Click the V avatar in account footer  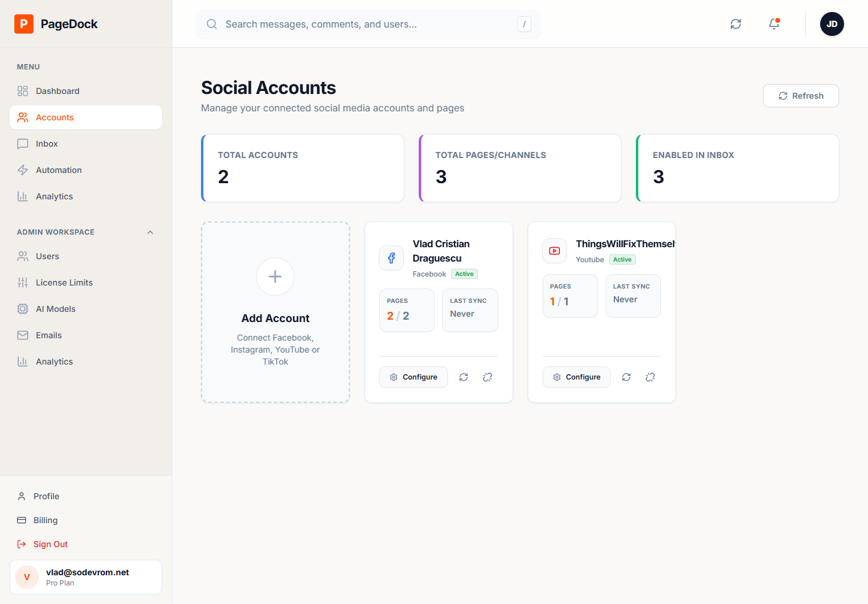click(x=27, y=577)
